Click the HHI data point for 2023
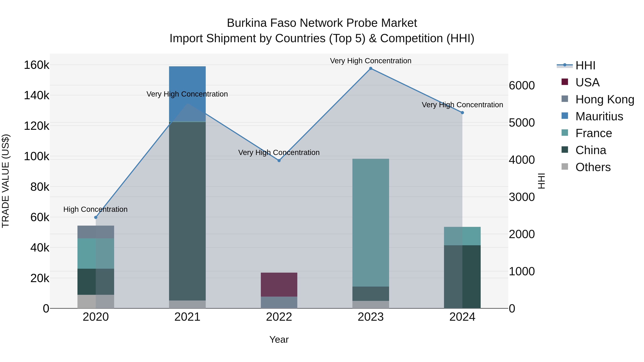Screen dimensions: 644x362 371,68
